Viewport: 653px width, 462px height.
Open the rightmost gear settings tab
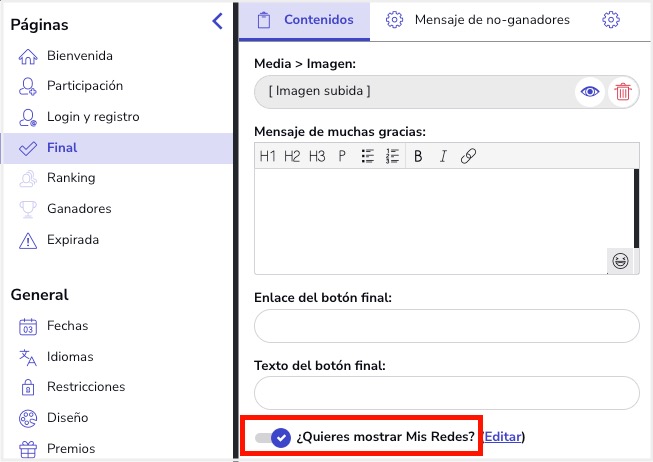611,20
